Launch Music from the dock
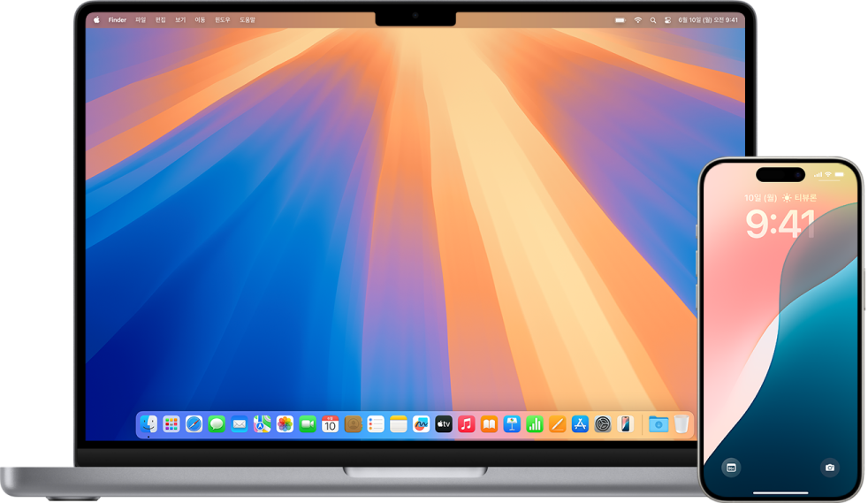Viewport: 868px width, 503px height. click(x=466, y=424)
